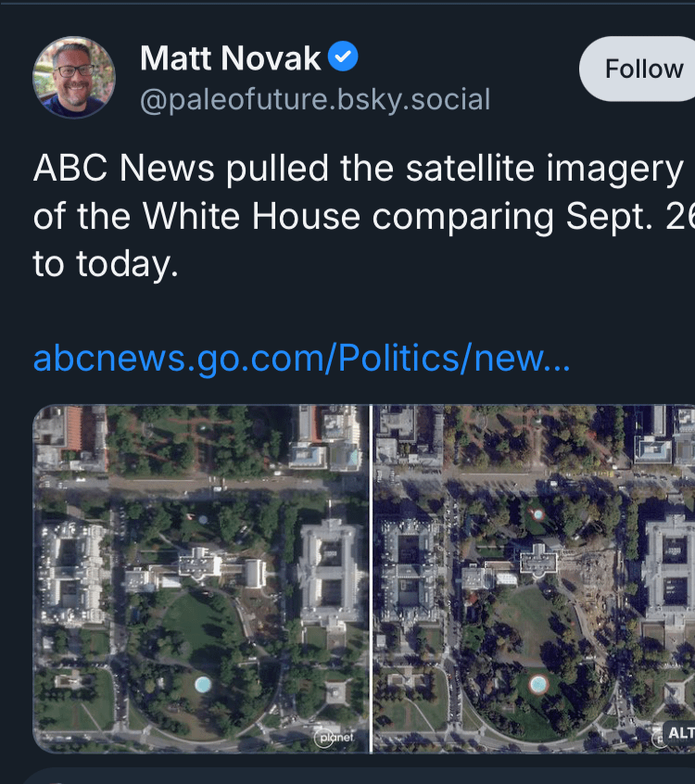Viewport: 695px width, 784px height.
Task: Click the Treasury building in left image
Action: tap(329, 570)
